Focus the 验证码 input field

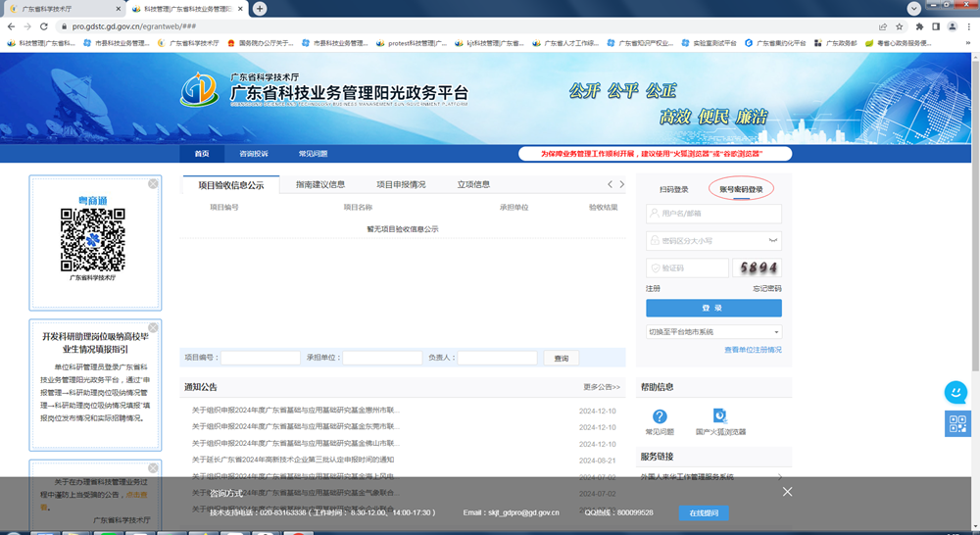click(x=688, y=267)
